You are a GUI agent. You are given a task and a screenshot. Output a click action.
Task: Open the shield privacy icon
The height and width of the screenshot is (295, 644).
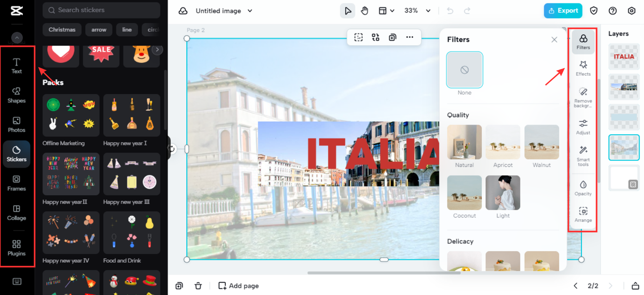click(594, 11)
